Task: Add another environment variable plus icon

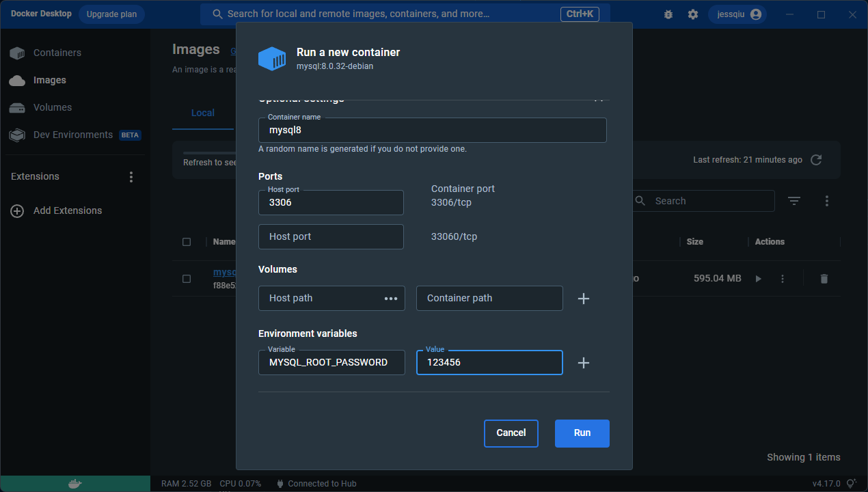Action: tap(584, 363)
